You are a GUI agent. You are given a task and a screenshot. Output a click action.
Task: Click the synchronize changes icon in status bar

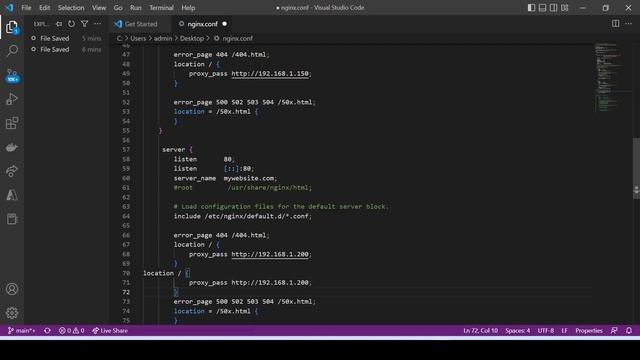click(47, 331)
